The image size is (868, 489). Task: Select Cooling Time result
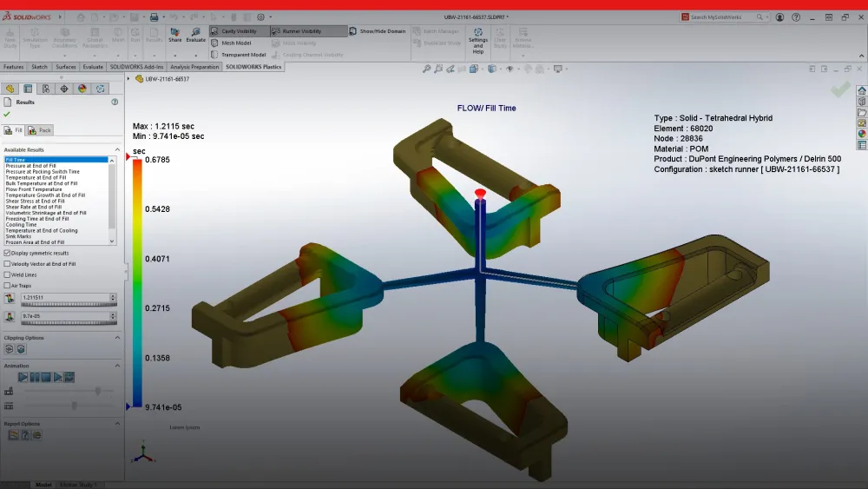[21, 225]
